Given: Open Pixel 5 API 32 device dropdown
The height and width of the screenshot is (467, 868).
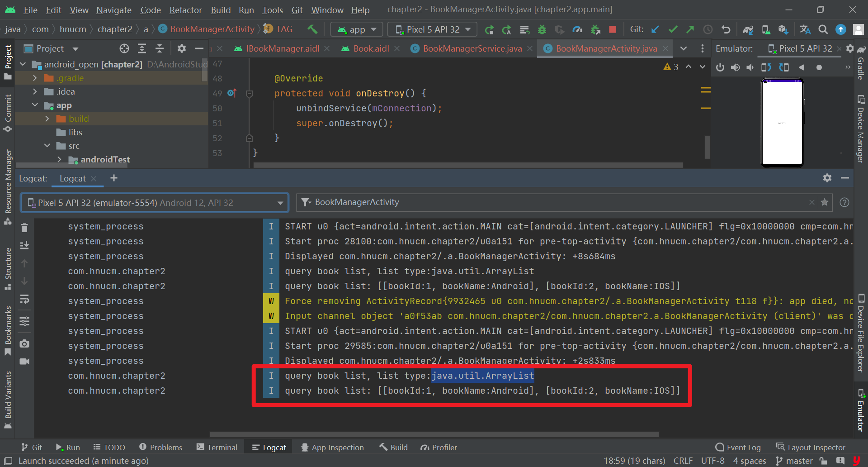Looking at the screenshot, I should [x=433, y=29].
